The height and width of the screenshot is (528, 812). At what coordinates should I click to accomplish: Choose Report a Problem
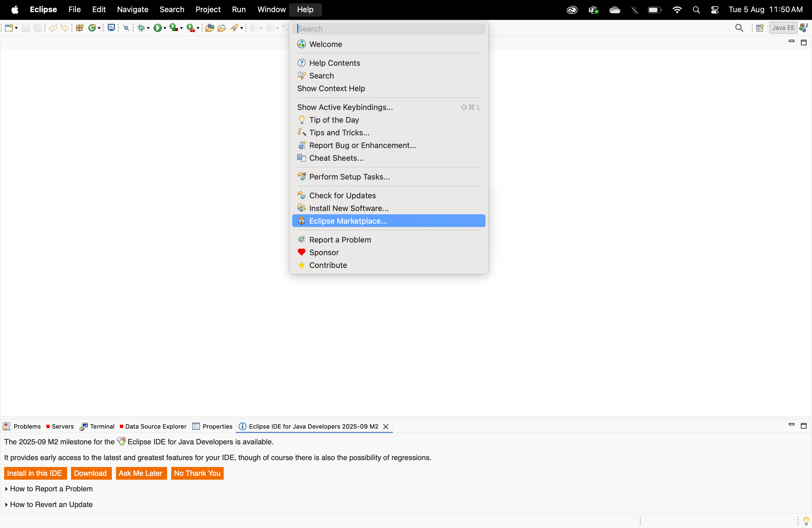click(x=389, y=240)
